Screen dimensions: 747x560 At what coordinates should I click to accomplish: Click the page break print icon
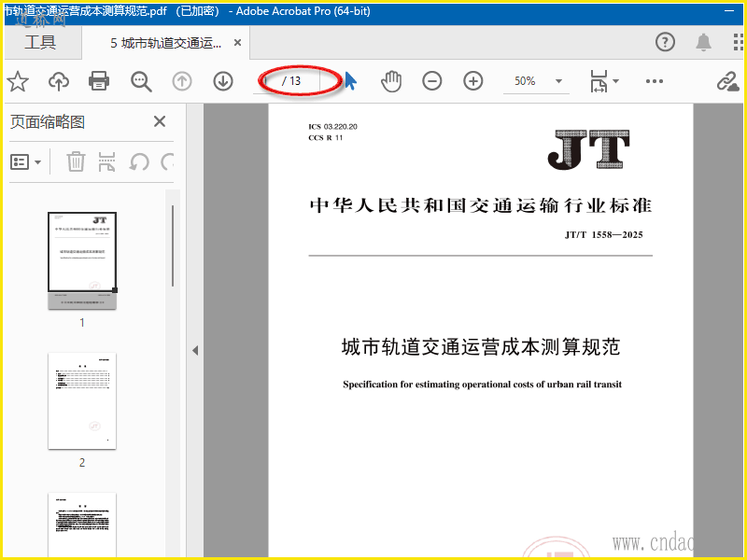tap(106, 161)
